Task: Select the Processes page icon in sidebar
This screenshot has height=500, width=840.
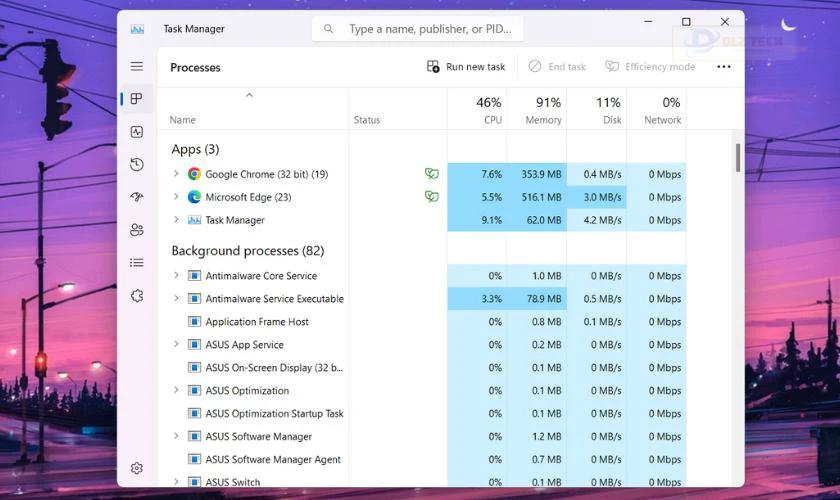Action: [137, 99]
